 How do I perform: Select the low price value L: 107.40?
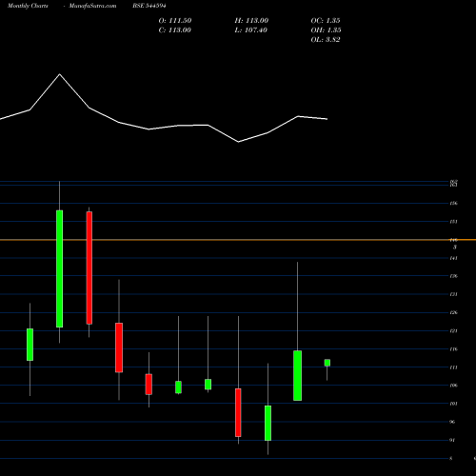tap(251, 30)
